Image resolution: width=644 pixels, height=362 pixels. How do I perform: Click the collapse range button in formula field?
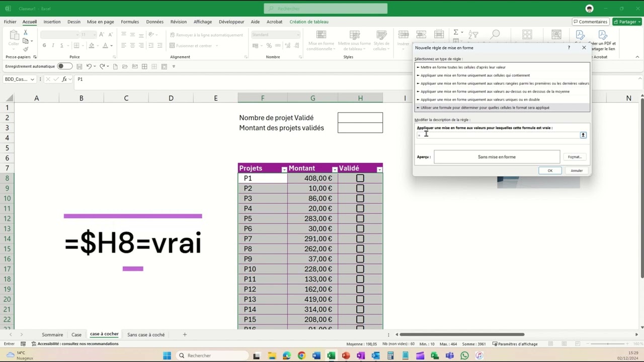(x=583, y=135)
